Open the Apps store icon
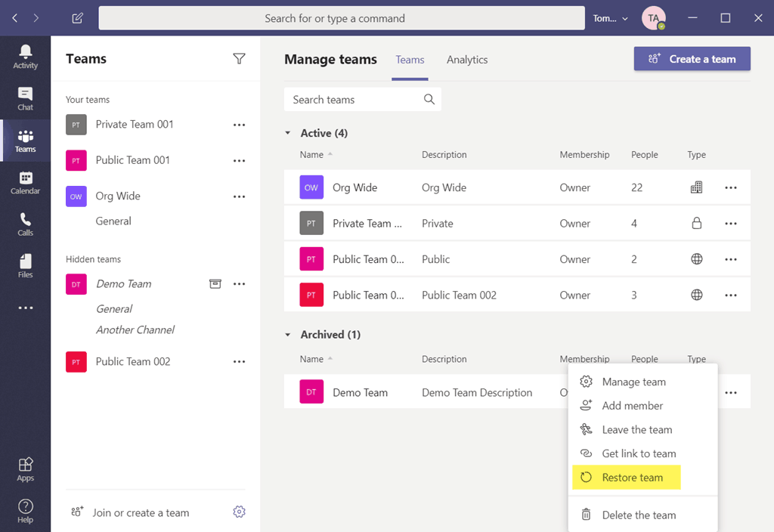This screenshot has width=774, height=532. point(25,469)
